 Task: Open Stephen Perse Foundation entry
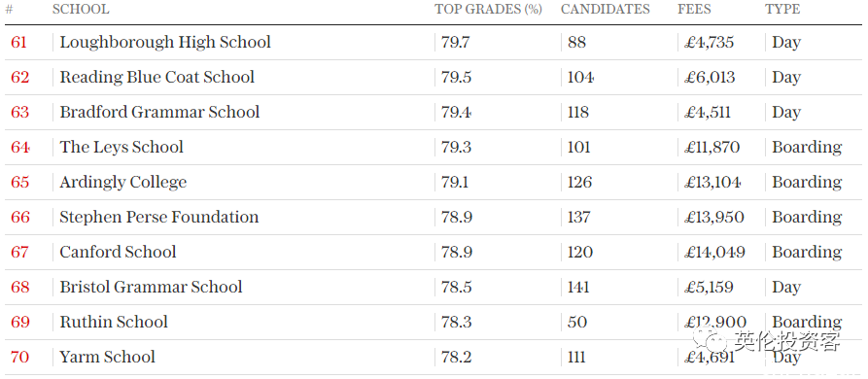[158, 217]
